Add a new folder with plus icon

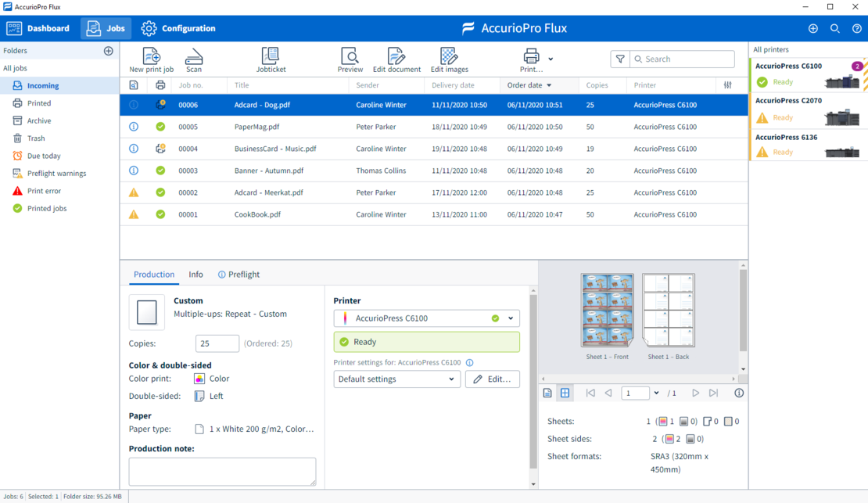tap(109, 51)
